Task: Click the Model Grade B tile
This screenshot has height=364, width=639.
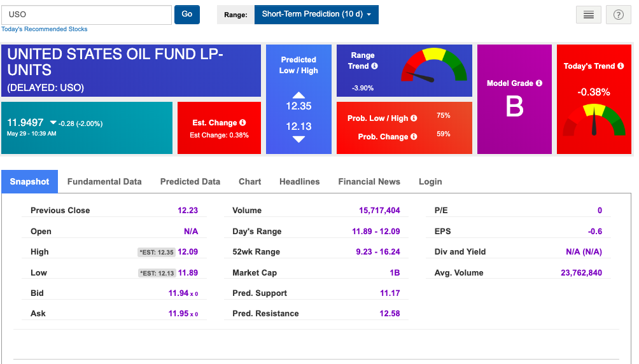Action: point(514,99)
